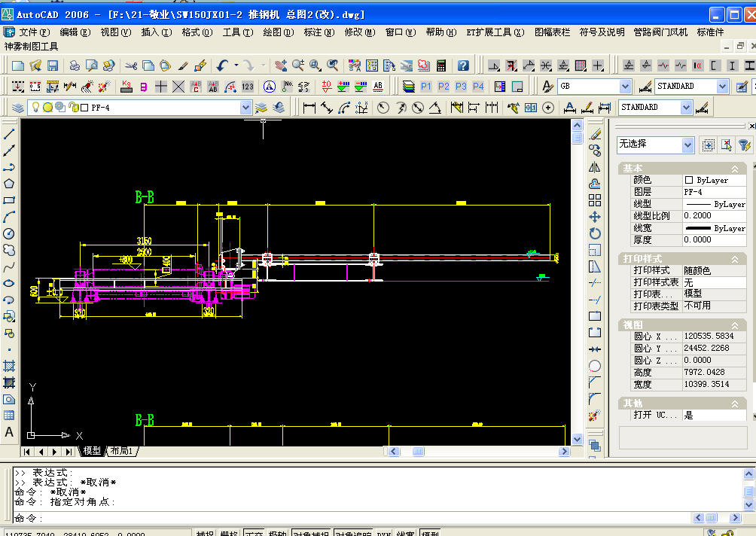
Task: Click the Match Properties brush icon
Action: click(183, 65)
